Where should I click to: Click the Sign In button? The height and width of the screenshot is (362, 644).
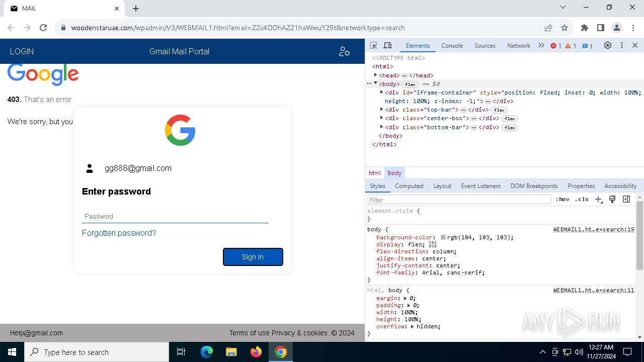tap(253, 257)
